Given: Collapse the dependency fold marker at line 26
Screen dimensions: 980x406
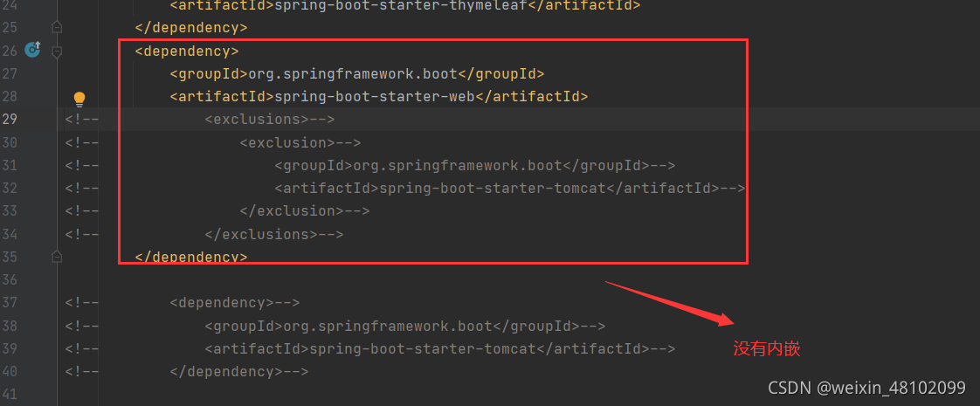Looking at the screenshot, I should point(57,52).
